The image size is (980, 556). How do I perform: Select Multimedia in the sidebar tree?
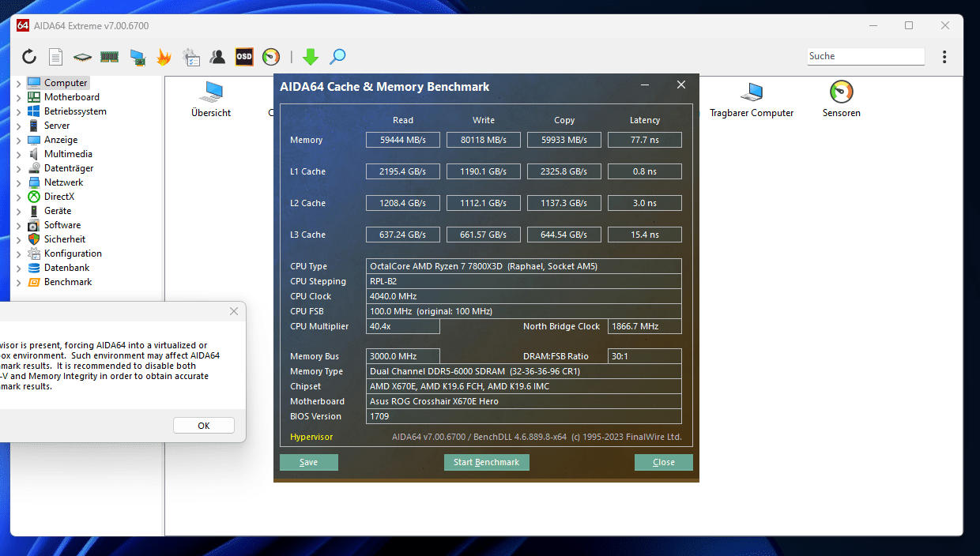pos(68,154)
